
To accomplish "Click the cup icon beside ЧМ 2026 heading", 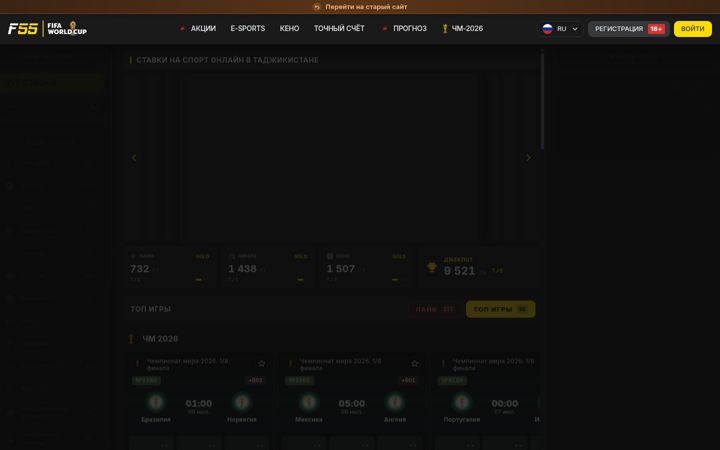I will click(x=131, y=339).
